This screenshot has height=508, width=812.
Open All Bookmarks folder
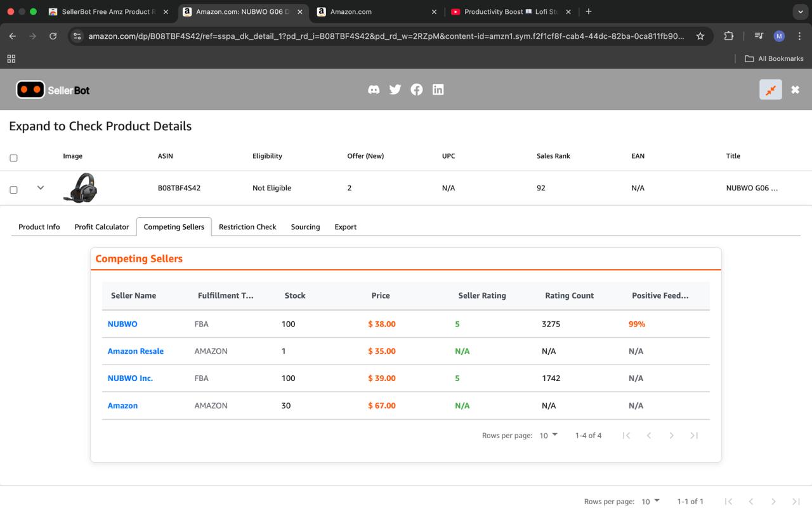pyautogui.click(x=774, y=58)
